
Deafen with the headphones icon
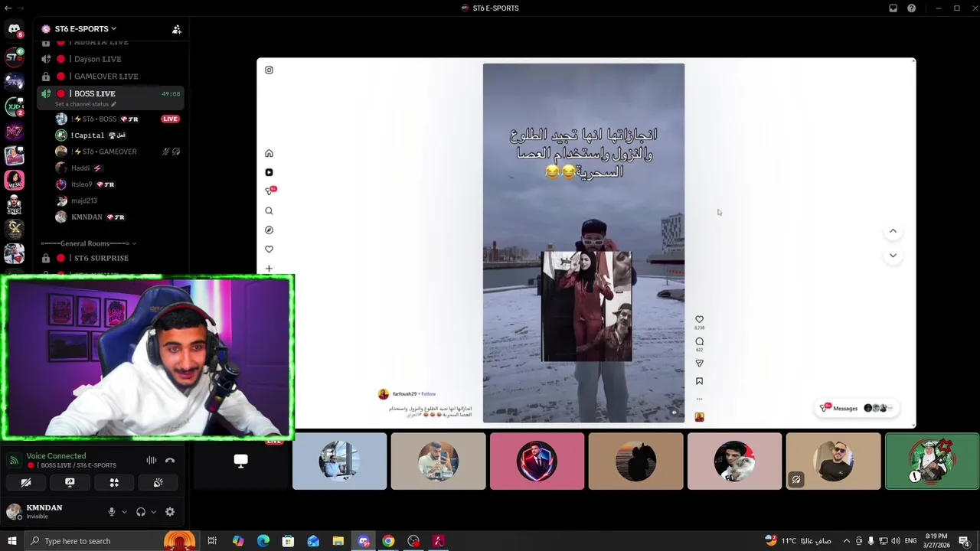(141, 512)
